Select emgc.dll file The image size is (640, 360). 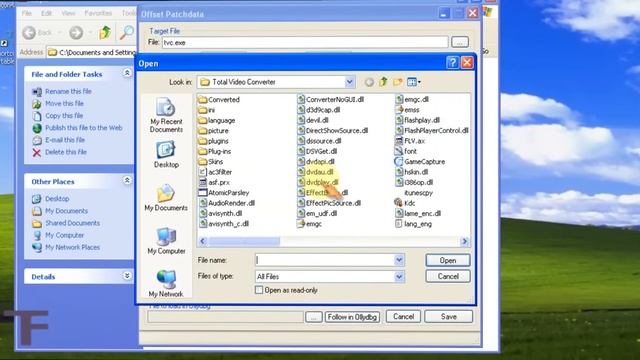[412, 99]
